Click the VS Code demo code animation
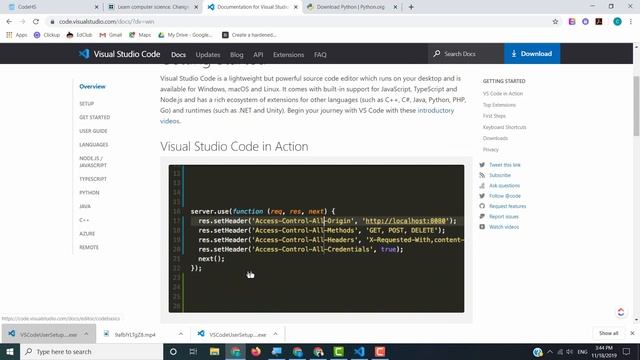 tap(316, 239)
